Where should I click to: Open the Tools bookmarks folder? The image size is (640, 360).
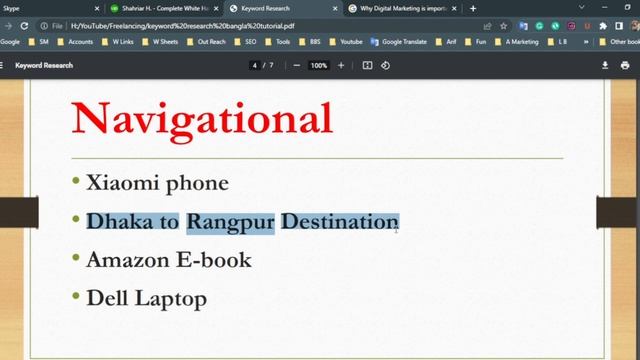pyautogui.click(x=278, y=42)
